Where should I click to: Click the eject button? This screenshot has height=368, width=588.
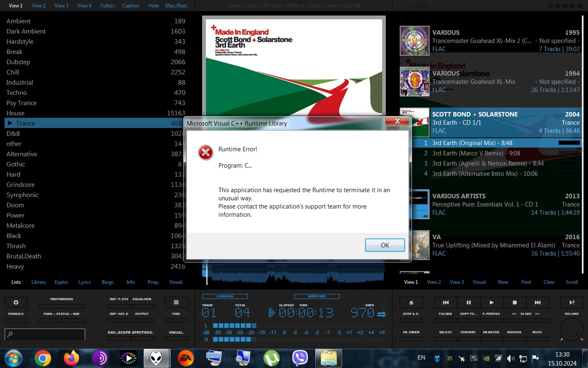(411, 303)
